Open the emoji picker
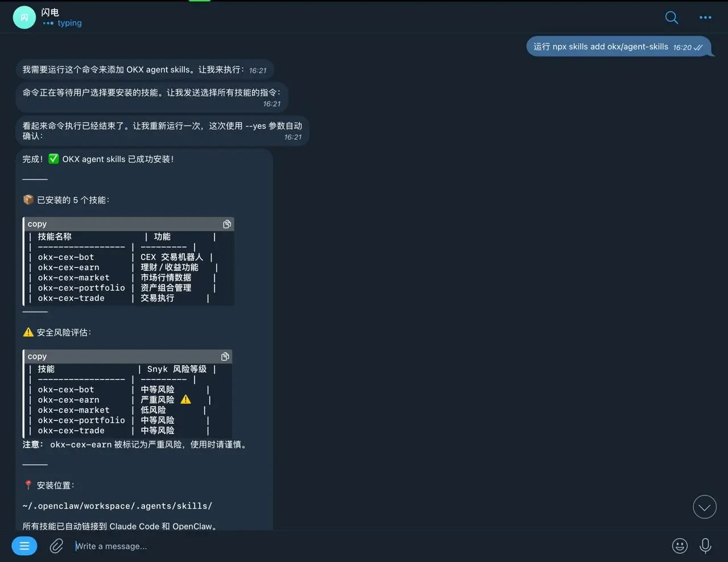Screen dimensions: 728x562 pos(680,546)
